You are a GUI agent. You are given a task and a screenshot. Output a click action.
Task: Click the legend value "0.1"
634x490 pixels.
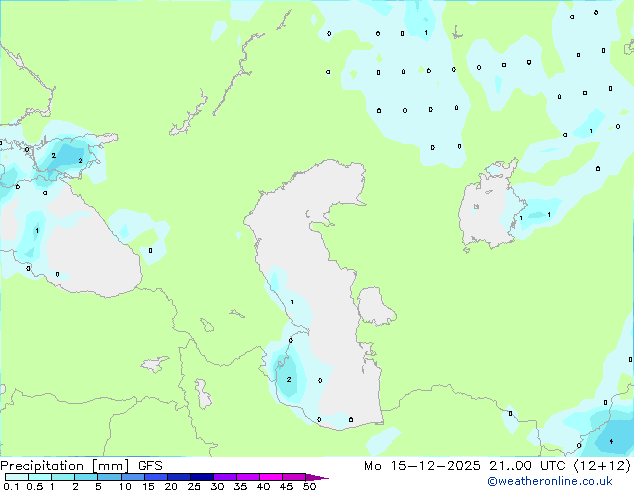(x=12, y=486)
